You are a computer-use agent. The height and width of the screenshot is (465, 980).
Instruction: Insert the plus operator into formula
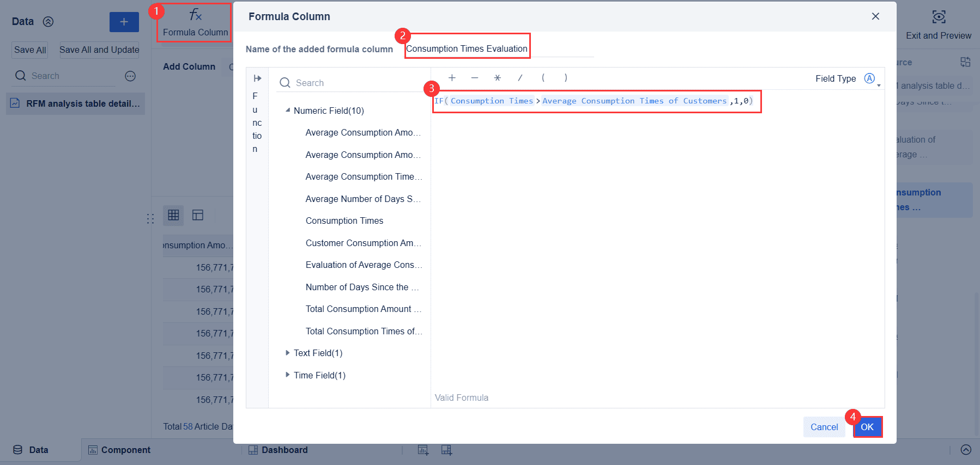coord(452,78)
